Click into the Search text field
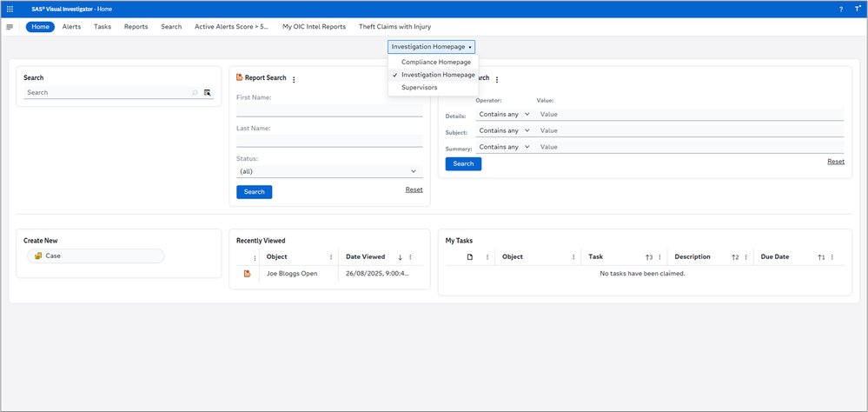 click(x=108, y=92)
